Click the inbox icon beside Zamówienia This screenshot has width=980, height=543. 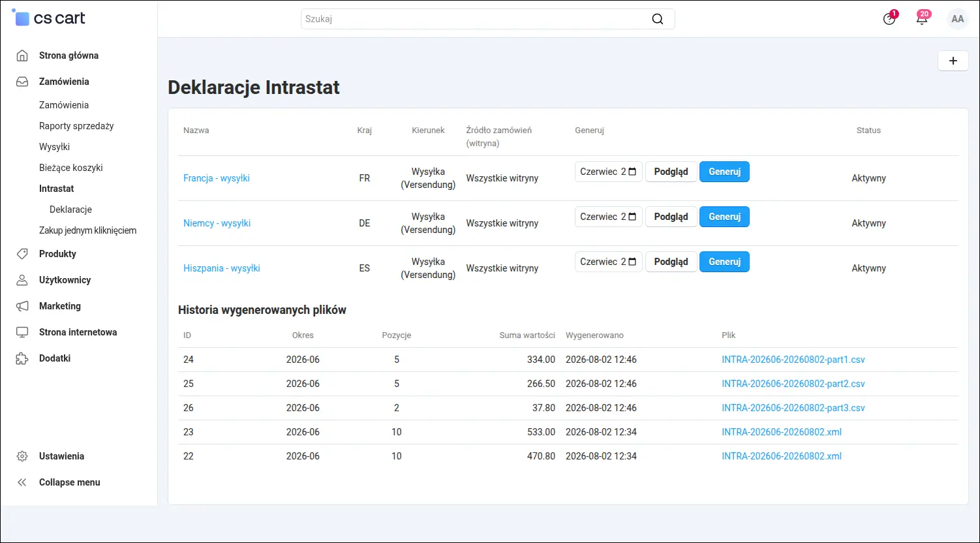pyautogui.click(x=22, y=82)
